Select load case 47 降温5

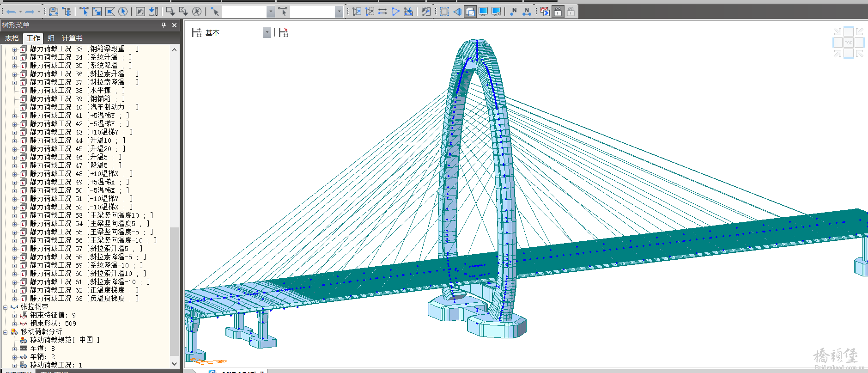click(x=76, y=165)
